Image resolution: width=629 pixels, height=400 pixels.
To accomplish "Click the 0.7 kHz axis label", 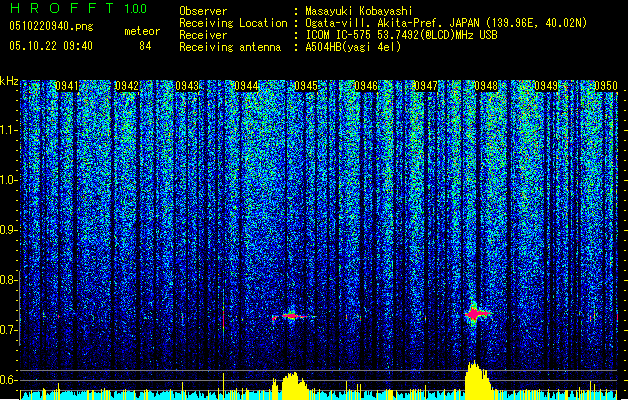I will pyautogui.click(x=7, y=330).
